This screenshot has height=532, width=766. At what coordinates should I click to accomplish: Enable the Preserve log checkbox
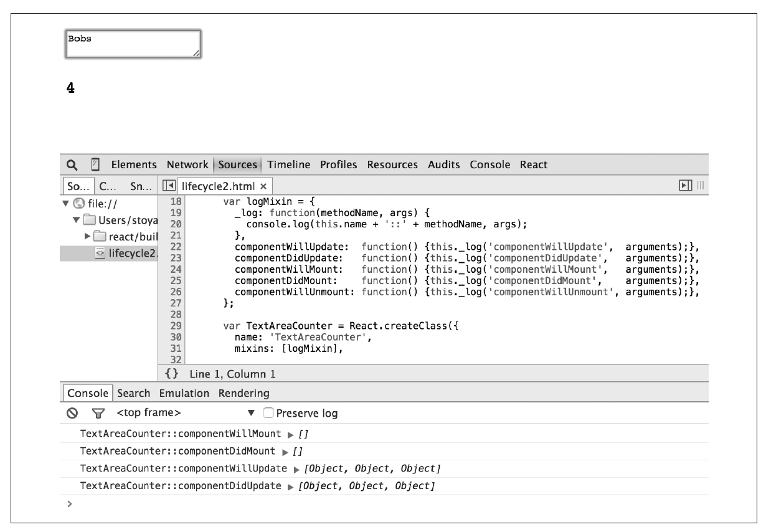tap(268, 413)
